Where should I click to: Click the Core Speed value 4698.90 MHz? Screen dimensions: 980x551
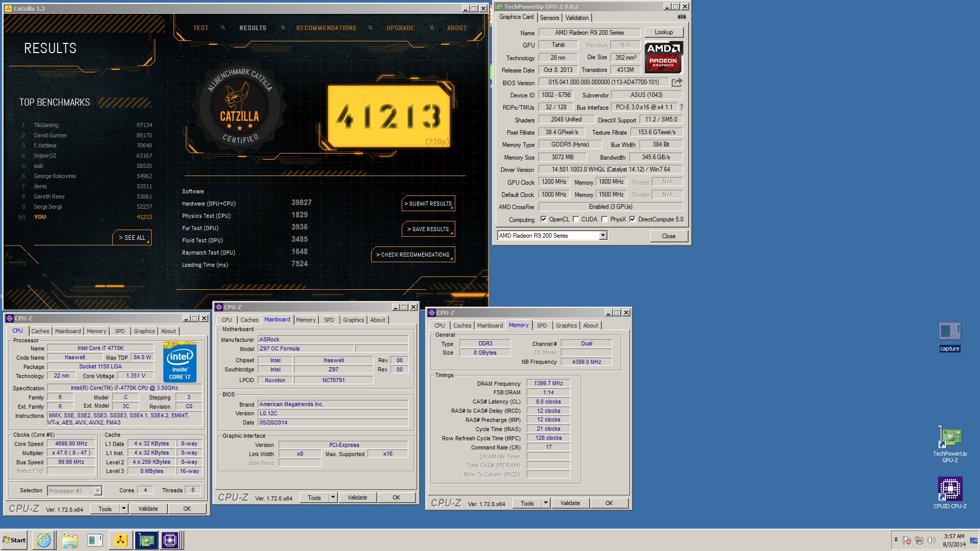coord(71,444)
